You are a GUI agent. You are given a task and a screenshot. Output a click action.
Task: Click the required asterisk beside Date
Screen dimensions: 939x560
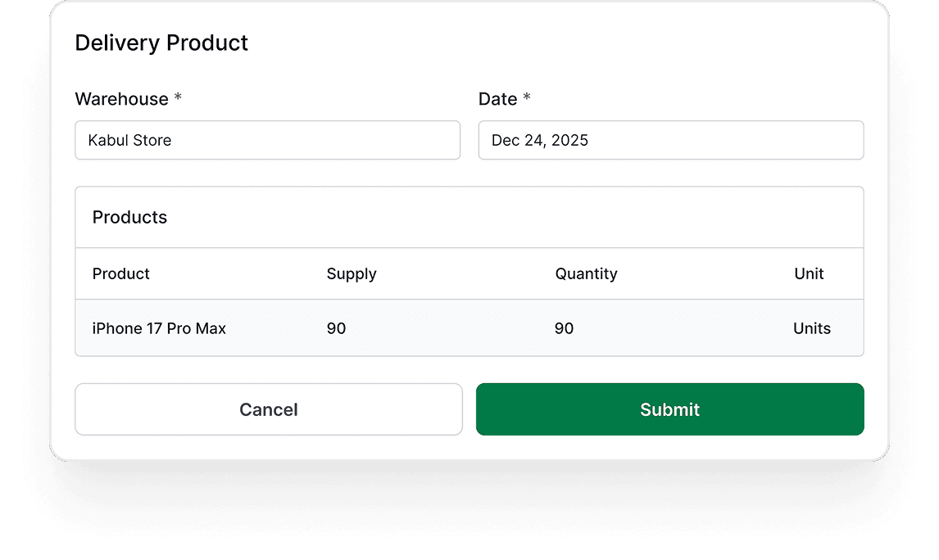click(527, 98)
